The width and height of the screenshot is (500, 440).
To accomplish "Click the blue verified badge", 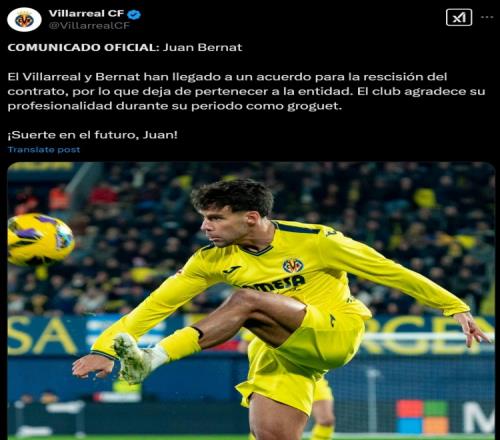I will click(134, 14).
